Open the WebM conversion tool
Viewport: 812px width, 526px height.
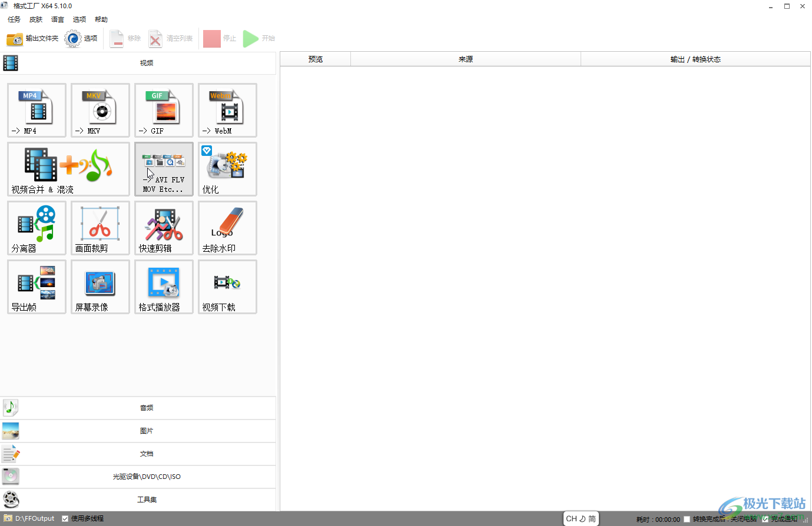[227, 111]
